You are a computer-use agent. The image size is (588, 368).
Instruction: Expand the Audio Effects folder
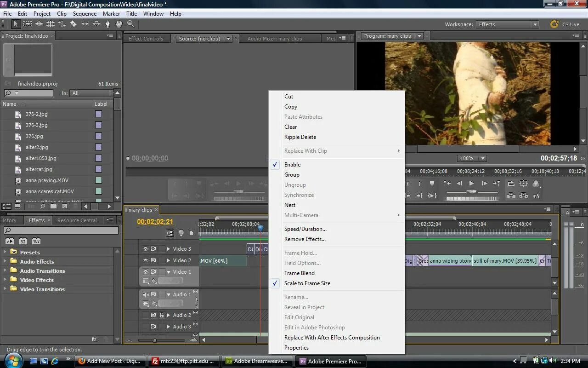click(5, 261)
